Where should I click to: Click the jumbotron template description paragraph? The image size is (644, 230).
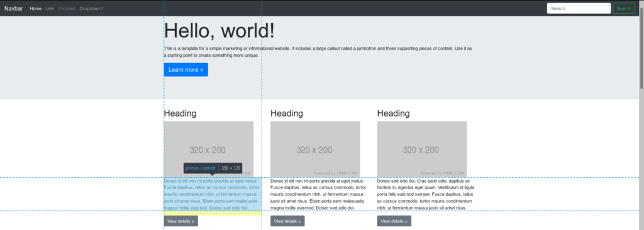318,52
